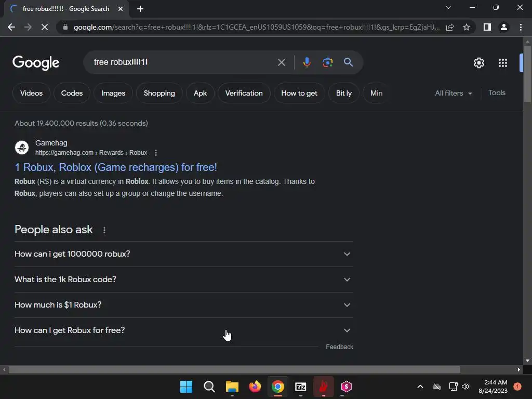Expand 'How much is $1 Robux?'
The image size is (532, 399).
point(183,305)
